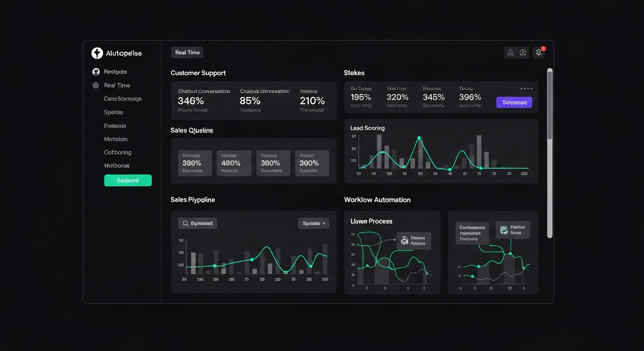Click the 210% Customer Support value
This screenshot has height=351, width=644.
(312, 101)
